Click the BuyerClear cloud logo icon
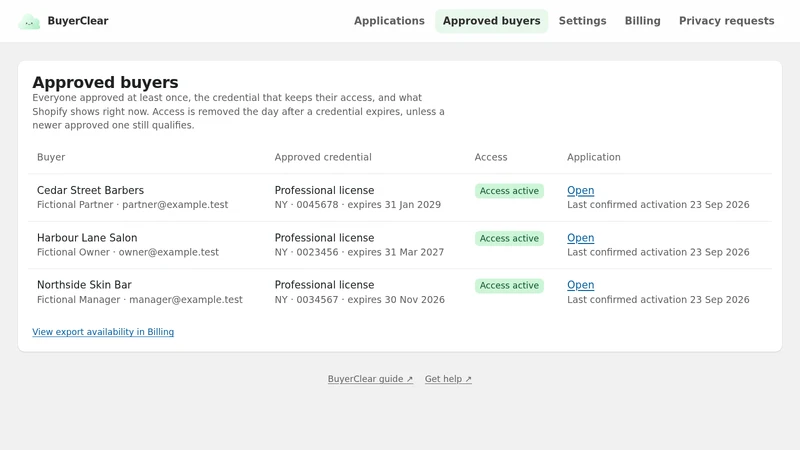 coord(29,22)
